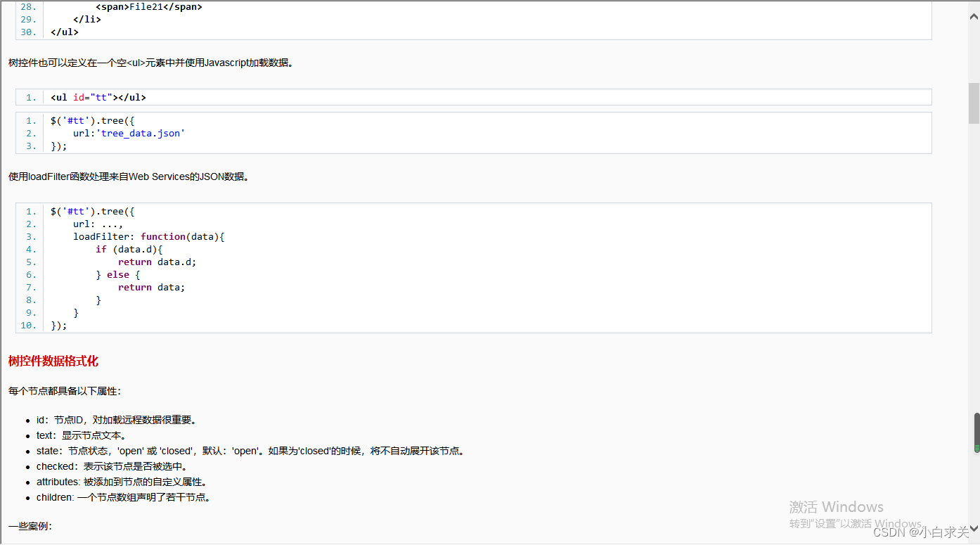Click the 激活 Windows watermark text
This screenshot has height=545, width=980.
pos(836,507)
